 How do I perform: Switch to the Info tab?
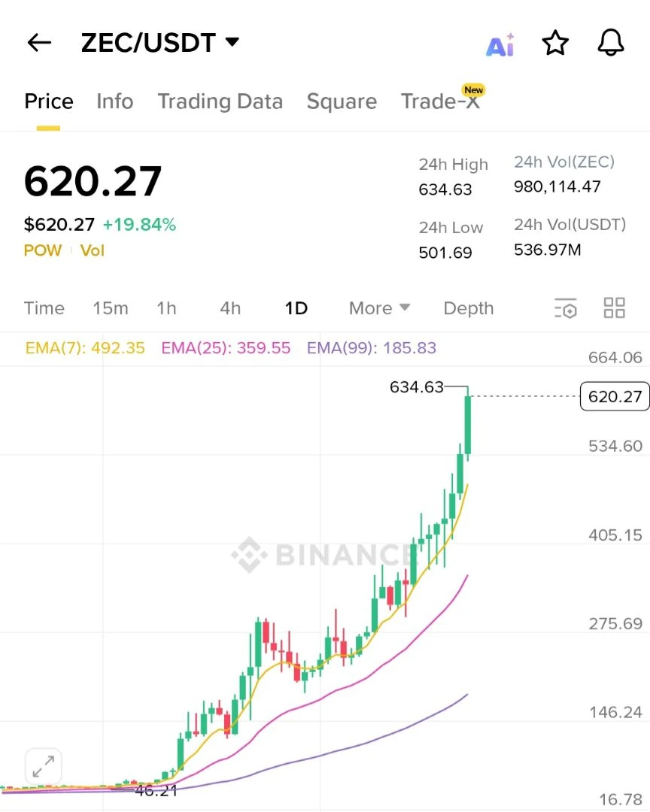(115, 101)
